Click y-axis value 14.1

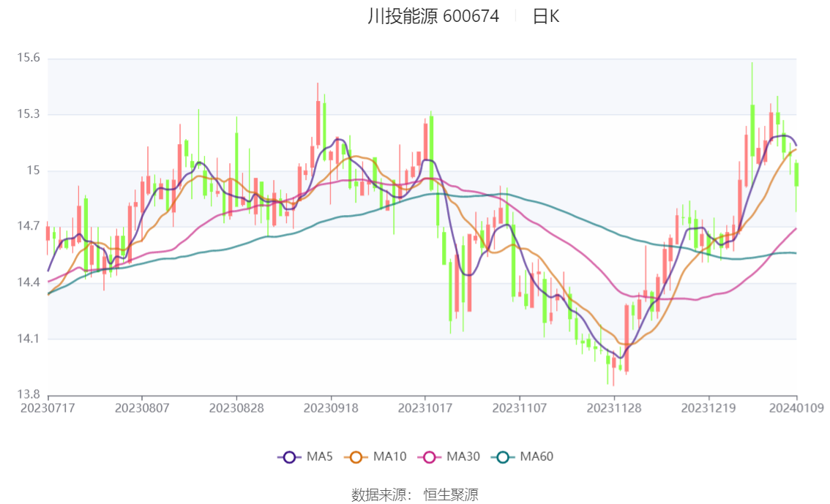click(29, 339)
